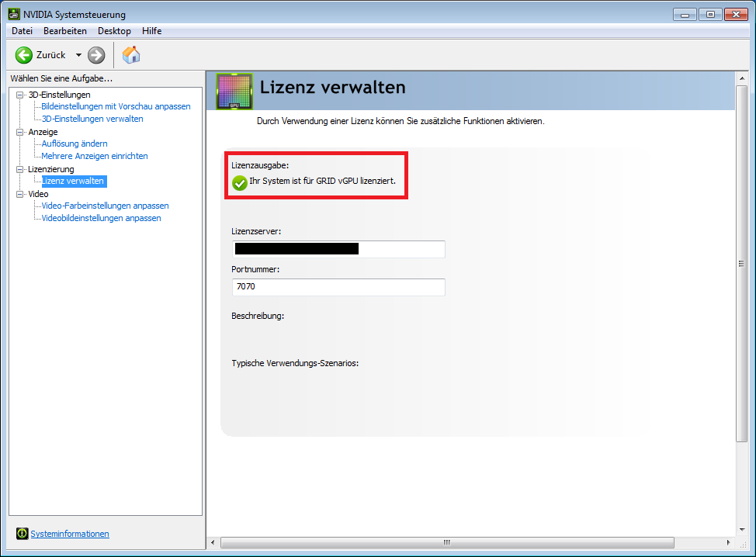
Task: Open the Bearbeiten menu
Action: tap(65, 31)
